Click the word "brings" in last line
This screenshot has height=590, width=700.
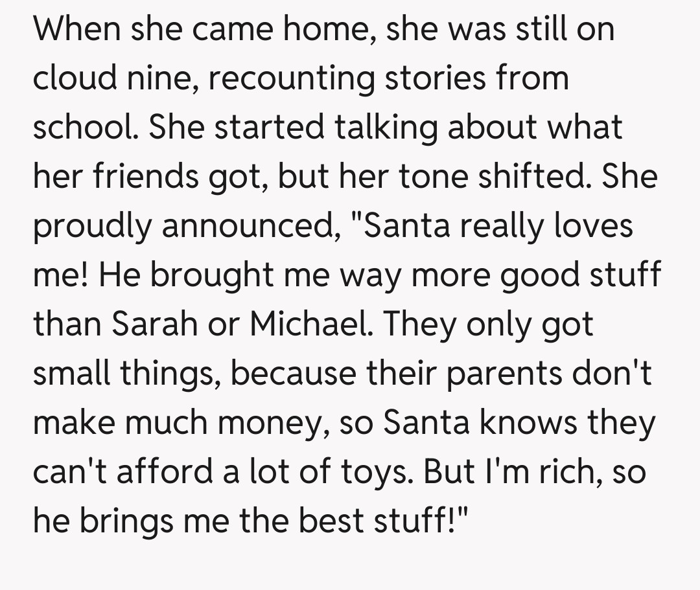(128, 521)
